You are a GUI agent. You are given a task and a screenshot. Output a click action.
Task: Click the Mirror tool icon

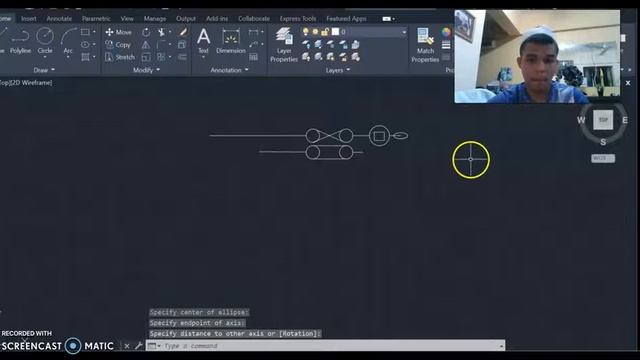(146, 44)
